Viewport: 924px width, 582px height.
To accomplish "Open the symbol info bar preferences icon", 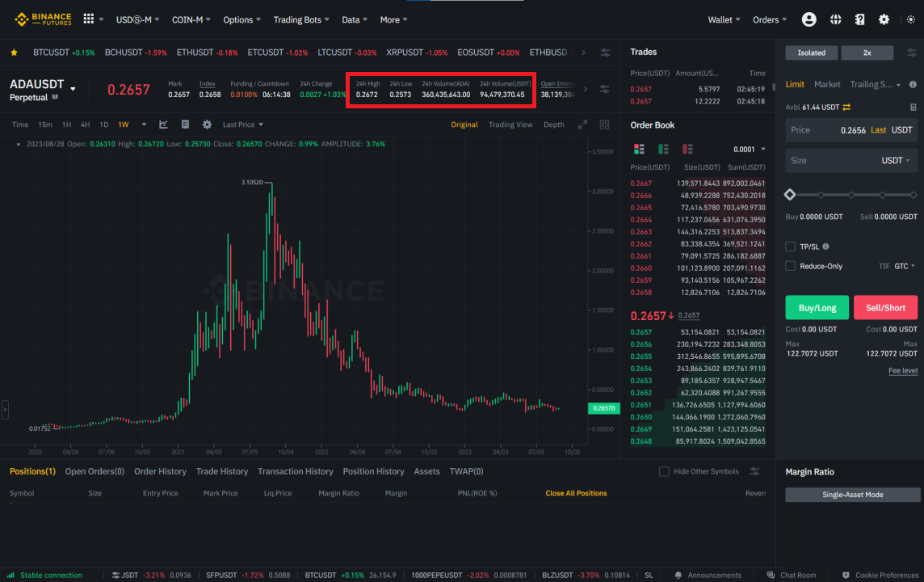I will (x=605, y=89).
